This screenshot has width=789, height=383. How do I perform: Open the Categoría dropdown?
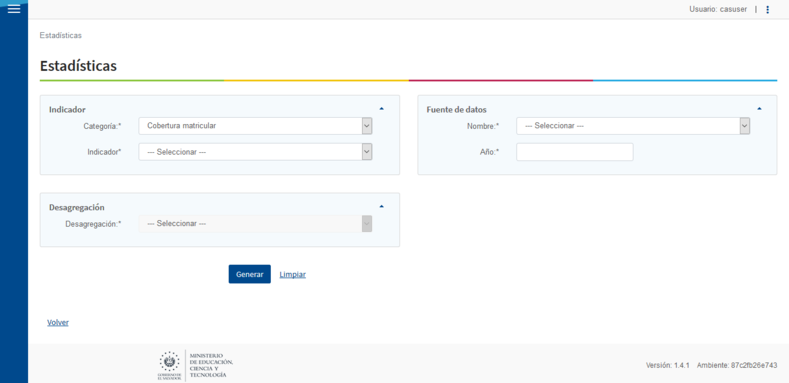(256, 126)
